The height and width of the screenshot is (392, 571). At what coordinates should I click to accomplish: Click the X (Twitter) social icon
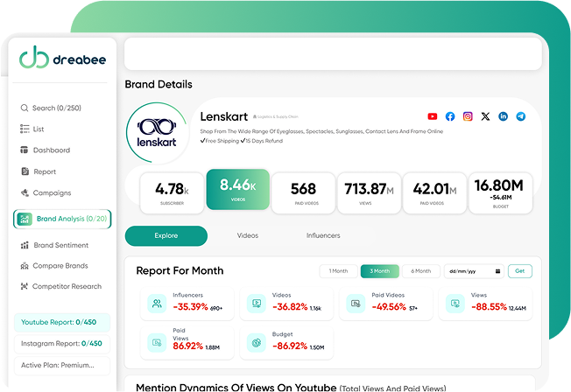coord(486,116)
